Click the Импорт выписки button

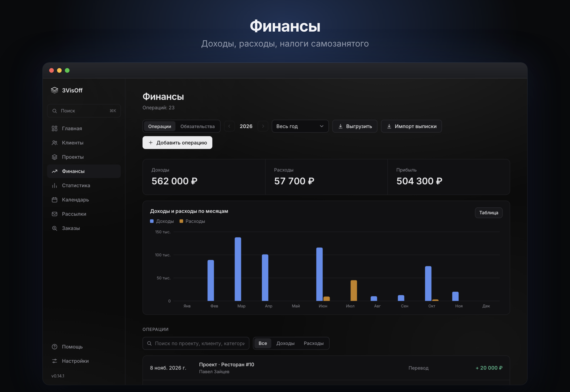[x=411, y=126]
